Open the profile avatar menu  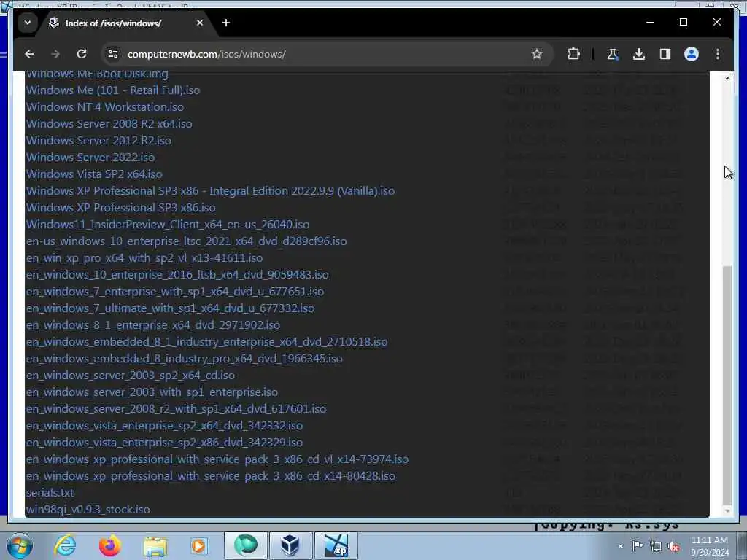(x=692, y=54)
